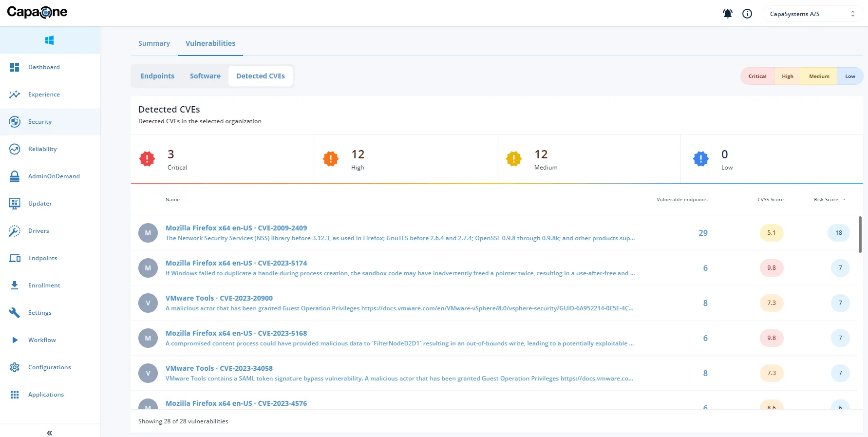Click the M avatar for CVE-2023-5174
Screen dimensions: 868x437
tap(148, 268)
